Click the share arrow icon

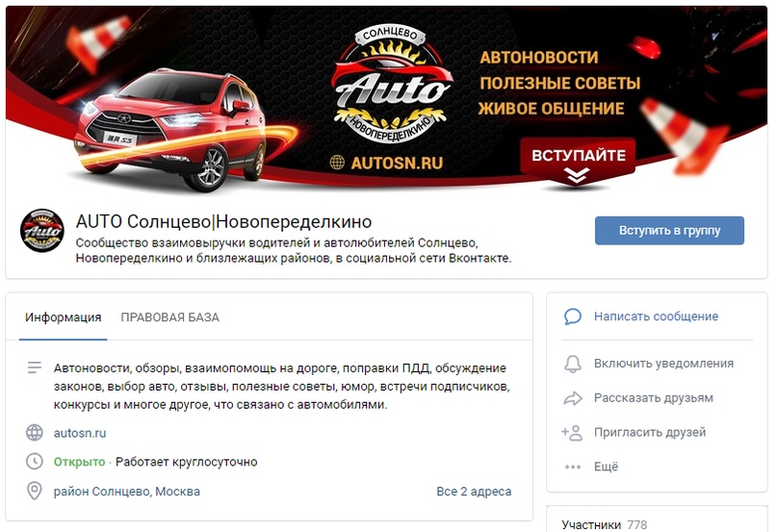pos(572,398)
